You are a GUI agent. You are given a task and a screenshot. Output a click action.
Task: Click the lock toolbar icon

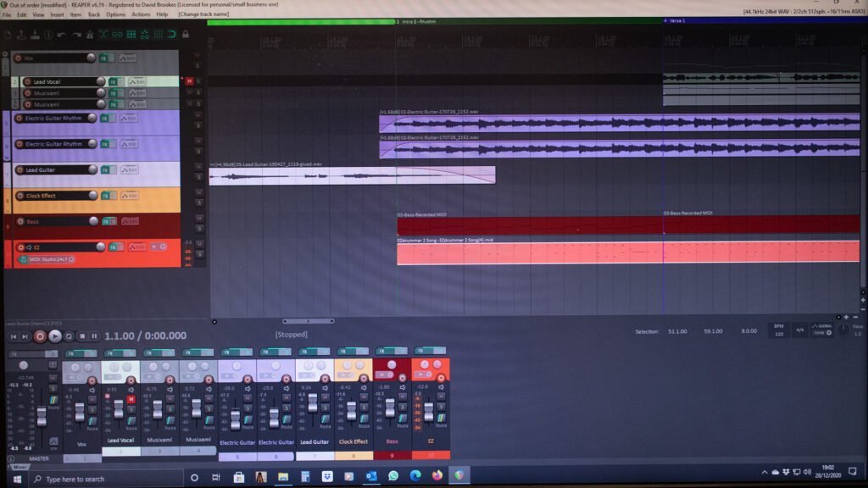tap(185, 35)
